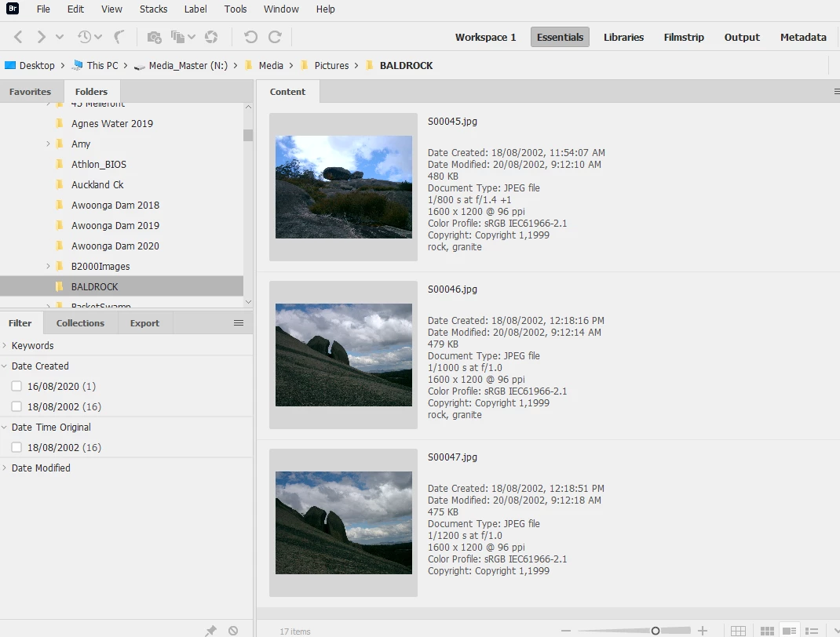
Task: Switch to the Collections tab
Action: coord(80,322)
